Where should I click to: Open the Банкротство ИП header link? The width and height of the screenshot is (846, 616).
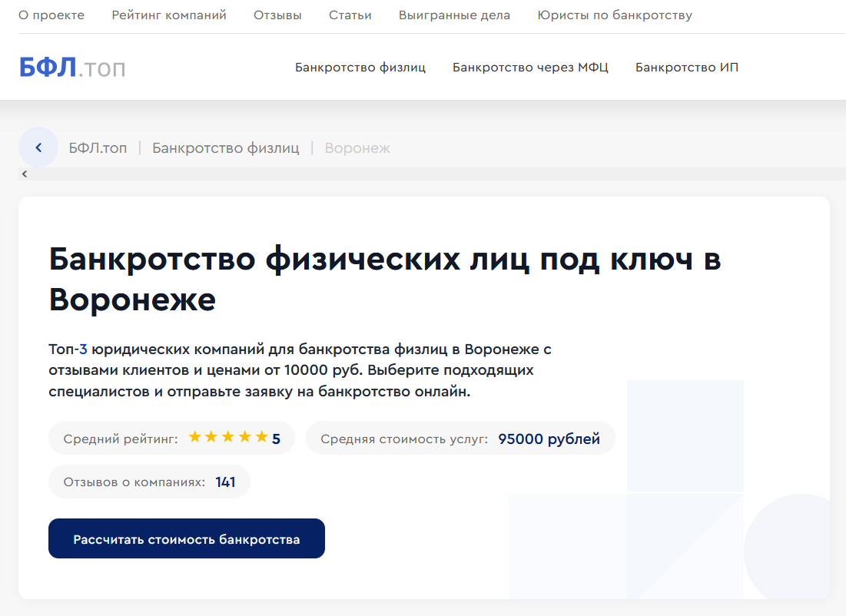click(687, 68)
